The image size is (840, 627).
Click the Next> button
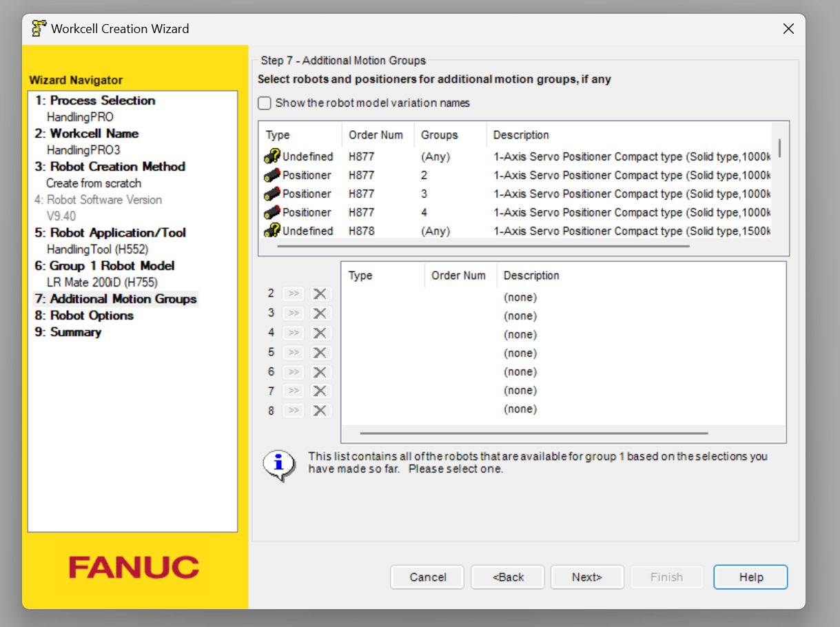point(587,577)
